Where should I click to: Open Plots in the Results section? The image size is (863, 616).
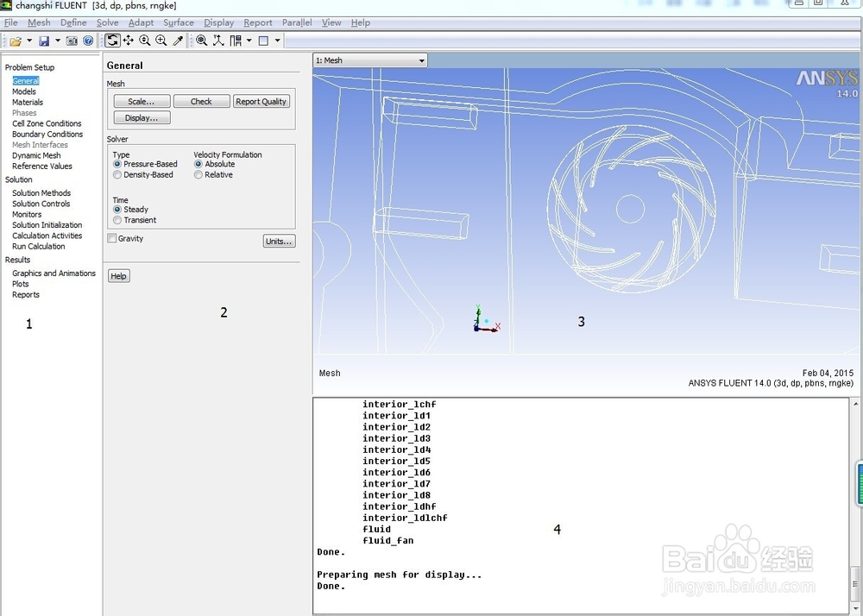tap(21, 284)
